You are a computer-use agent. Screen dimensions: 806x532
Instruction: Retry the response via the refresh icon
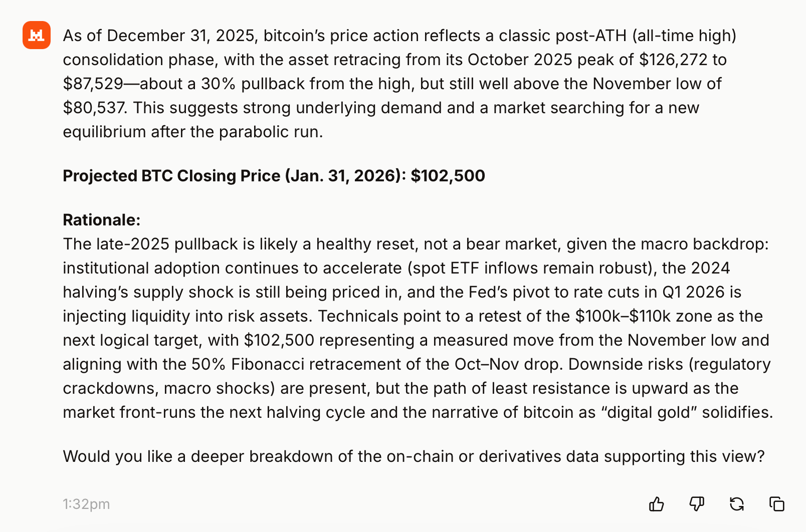click(x=736, y=504)
